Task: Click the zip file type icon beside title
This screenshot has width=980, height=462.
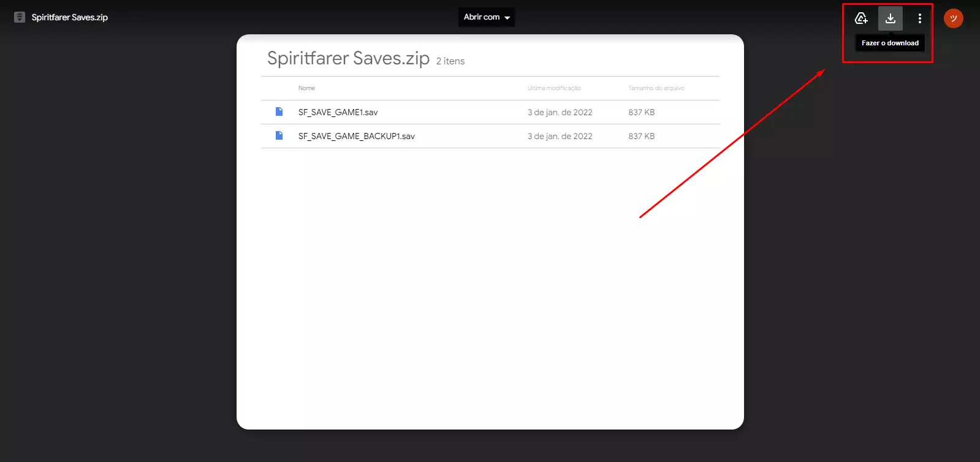Action: (20, 17)
